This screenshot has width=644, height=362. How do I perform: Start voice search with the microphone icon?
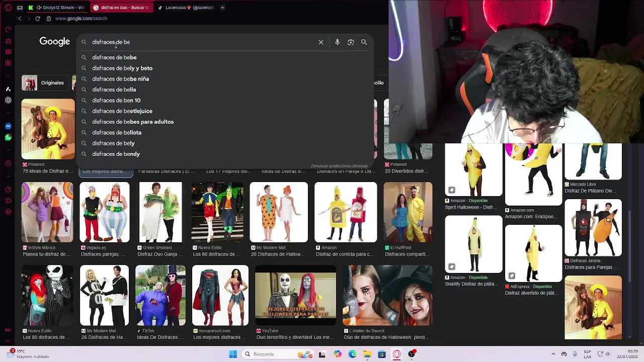click(x=337, y=42)
